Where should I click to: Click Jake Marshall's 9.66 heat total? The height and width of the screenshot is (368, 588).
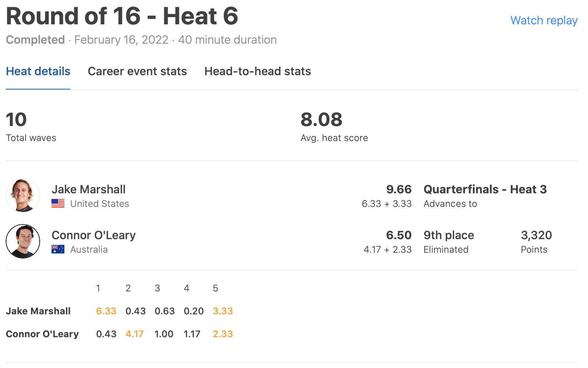click(399, 189)
